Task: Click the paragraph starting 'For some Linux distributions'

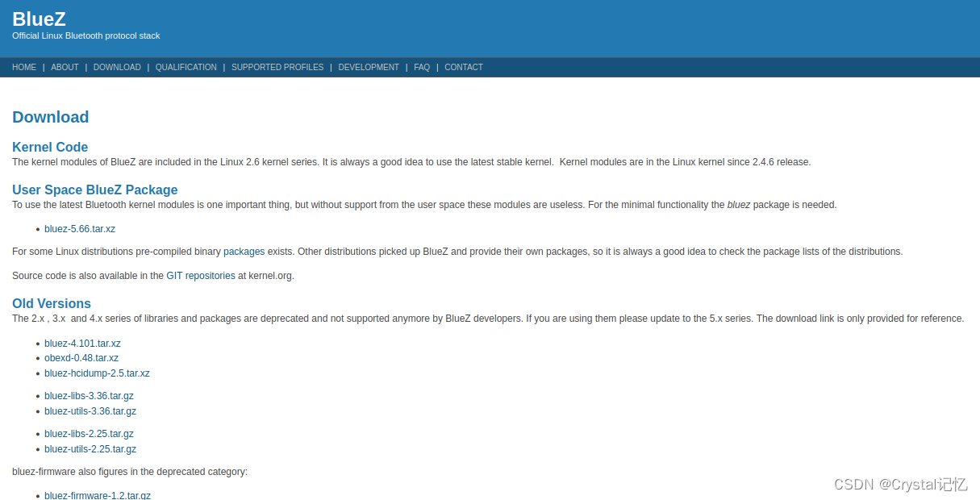Action: [457, 252]
